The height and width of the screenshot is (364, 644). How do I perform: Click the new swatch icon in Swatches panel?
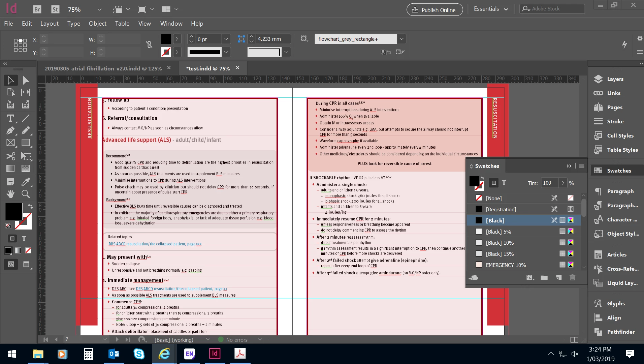click(559, 277)
